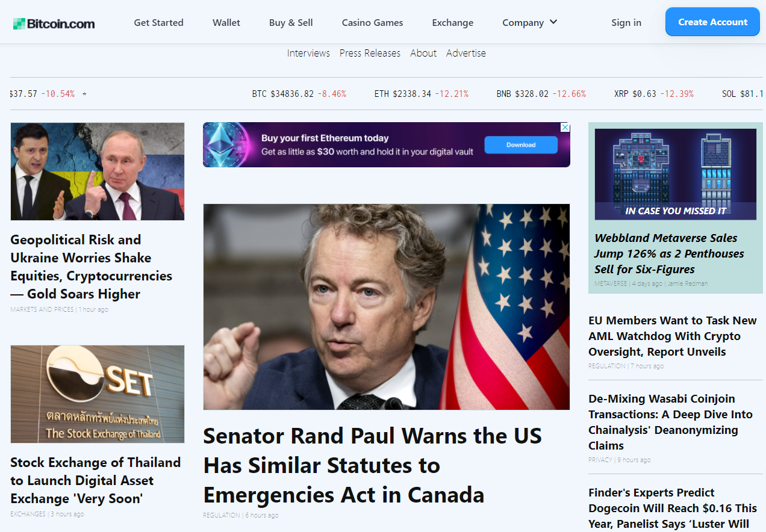Open the Interviews section
The width and height of the screenshot is (766, 532).
[x=308, y=53]
